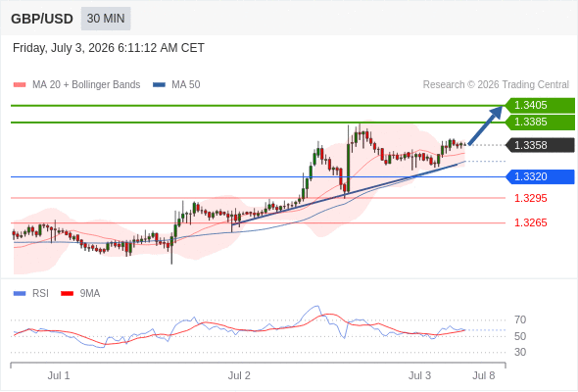
Task: Toggle the RSI legend entry
Action: [31, 294]
